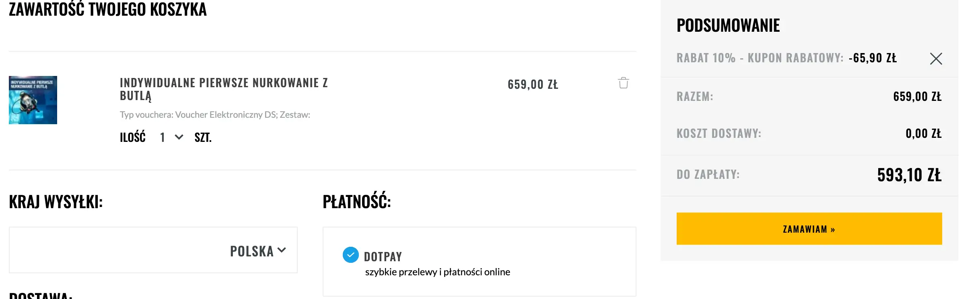Click the szybkie przelewy i płatności online text

[x=437, y=272]
